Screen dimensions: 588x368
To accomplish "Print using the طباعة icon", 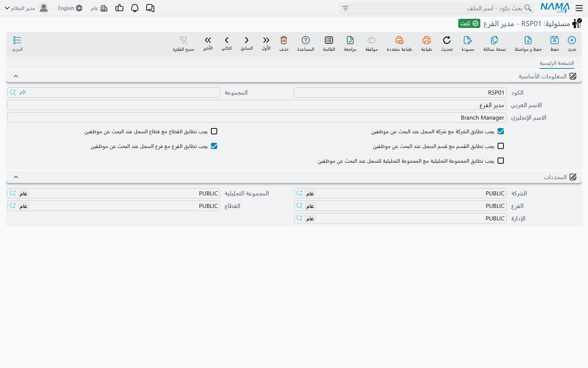I will coord(426,43).
